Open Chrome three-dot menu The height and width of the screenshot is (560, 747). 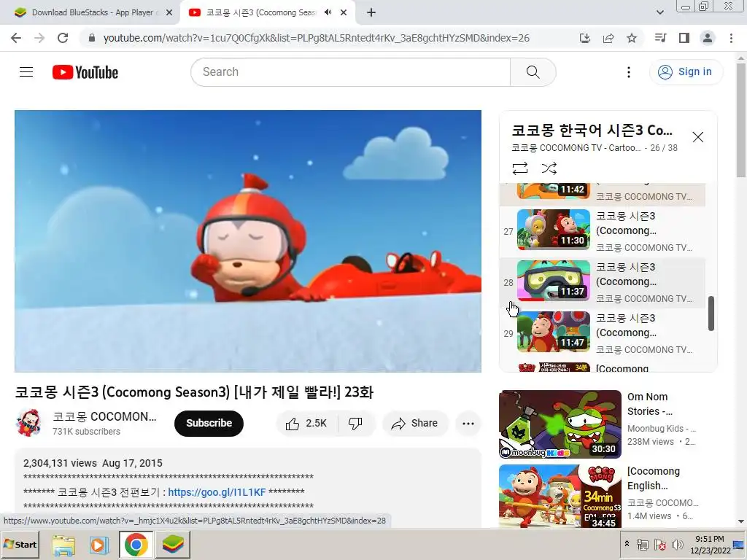pos(731,38)
